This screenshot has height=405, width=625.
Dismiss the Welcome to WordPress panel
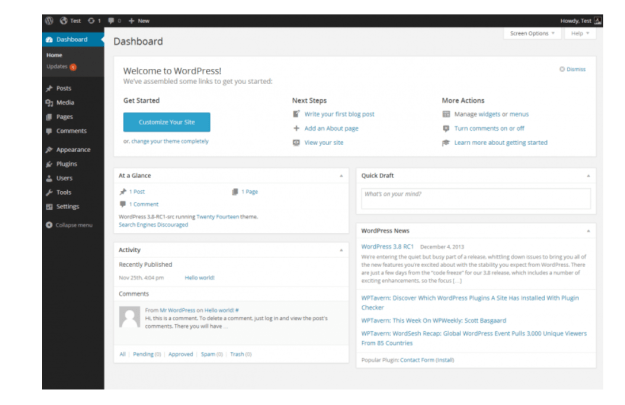(x=573, y=69)
